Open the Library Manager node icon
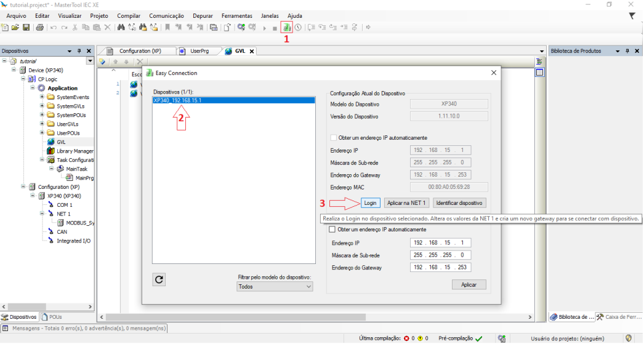The width and height of the screenshot is (644, 360). point(51,151)
